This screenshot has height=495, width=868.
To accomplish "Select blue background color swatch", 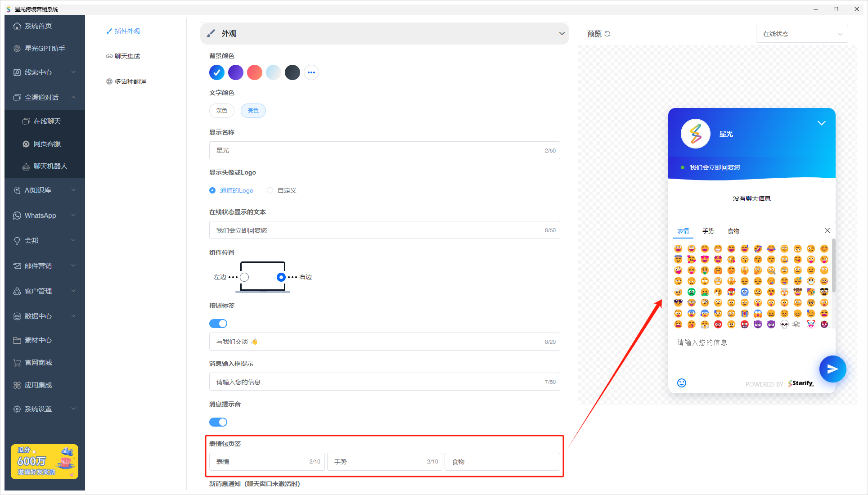I will coord(216,72).
